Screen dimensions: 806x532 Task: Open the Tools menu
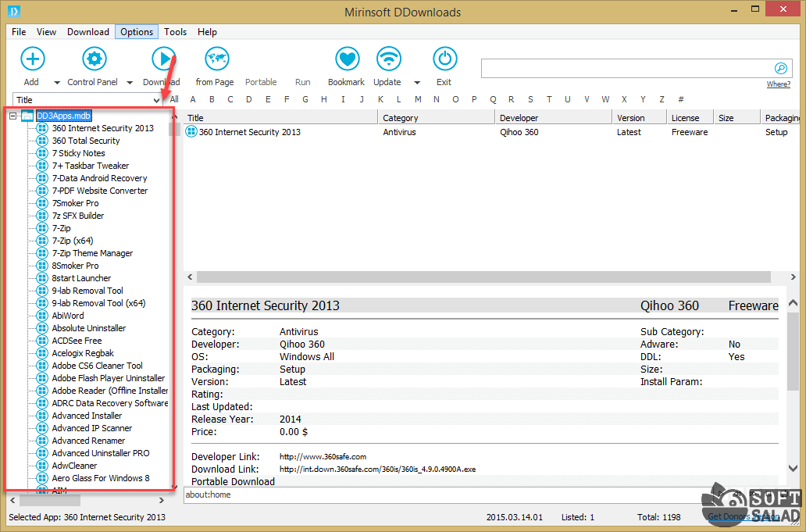pyautogui.click(x=175, y=32)
